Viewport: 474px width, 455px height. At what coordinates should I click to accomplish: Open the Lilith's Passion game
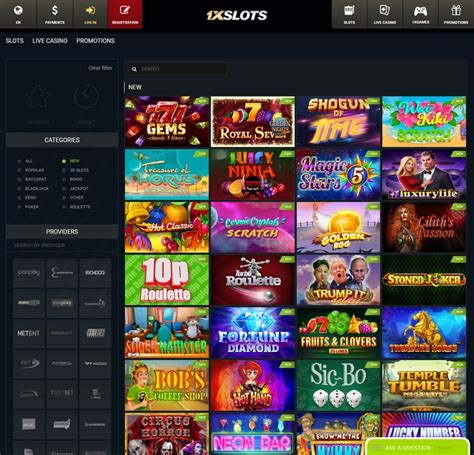pos(424,227)
